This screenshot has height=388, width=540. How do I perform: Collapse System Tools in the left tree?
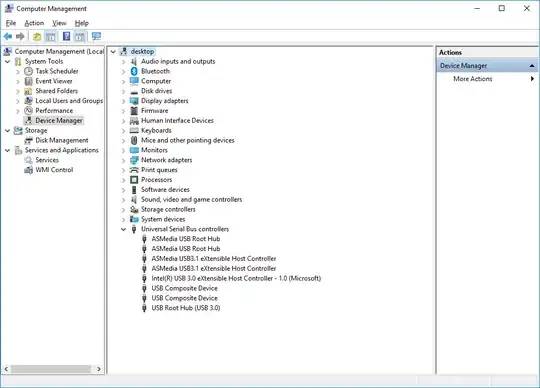click(8, 62)
